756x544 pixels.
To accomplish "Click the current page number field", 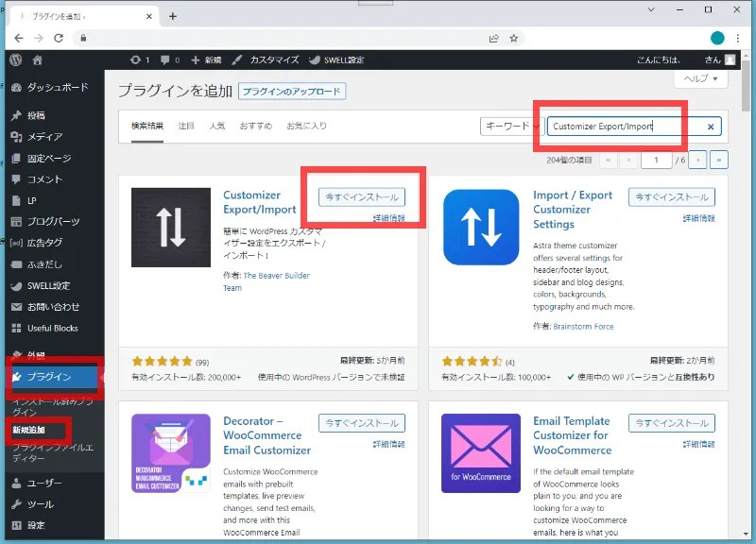I will pos(656,160).
